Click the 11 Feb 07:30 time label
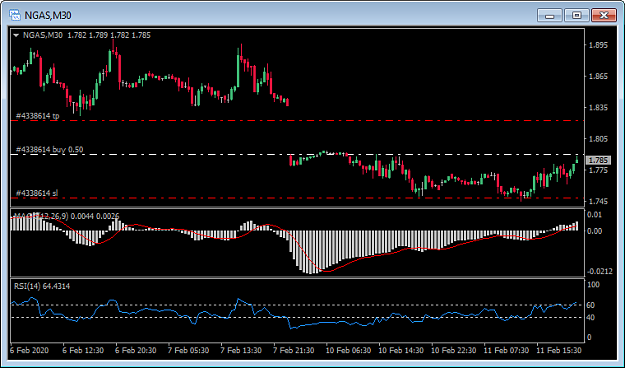The width and height of the screenshot is (625, 368). pyautogui.click(x=506, y=350)
